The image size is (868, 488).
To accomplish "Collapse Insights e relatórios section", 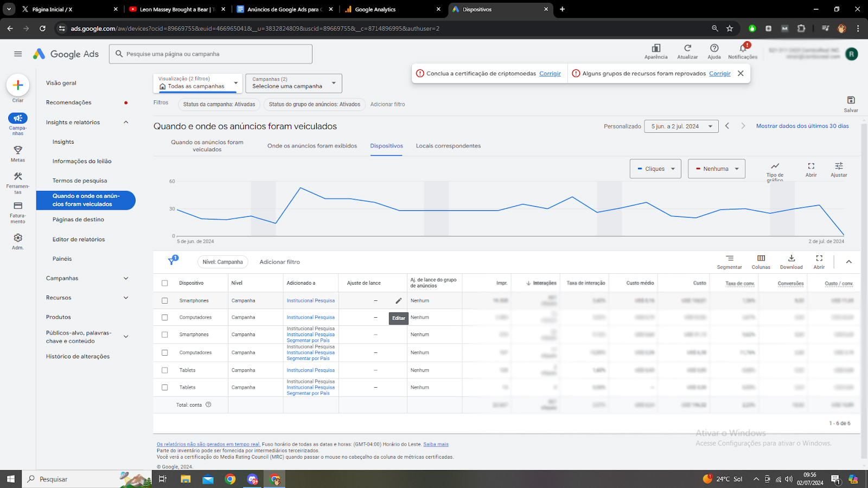I will point(126,122).
